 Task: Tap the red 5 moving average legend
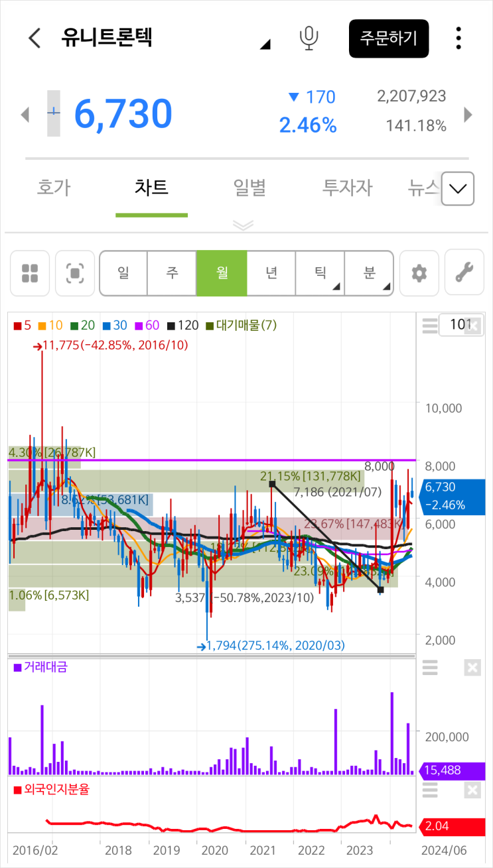click(23, 325)
